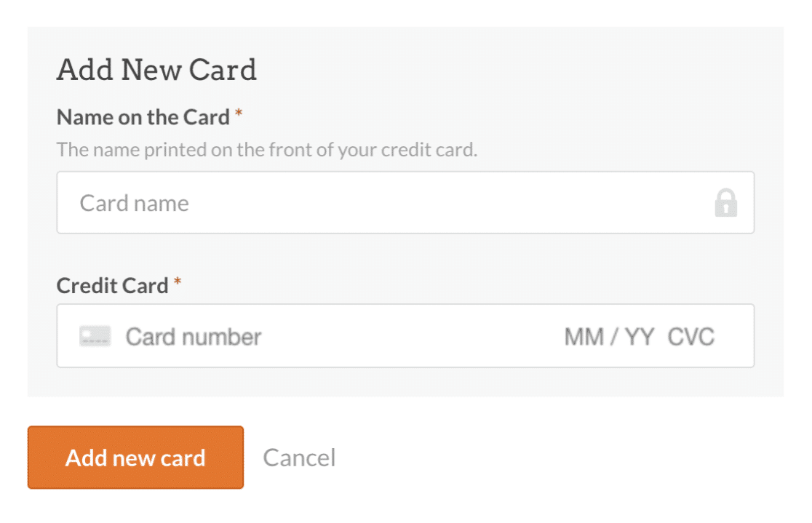Click the MM month placeholder in expiry
Viewport: 812px width, 523px height.
click(584, 337)
